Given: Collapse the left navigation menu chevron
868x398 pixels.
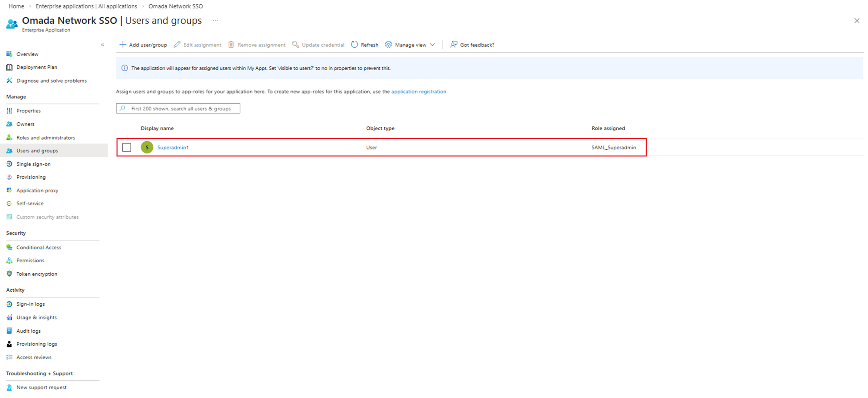Looking at the screenshot, I should [x=102, y=45].
